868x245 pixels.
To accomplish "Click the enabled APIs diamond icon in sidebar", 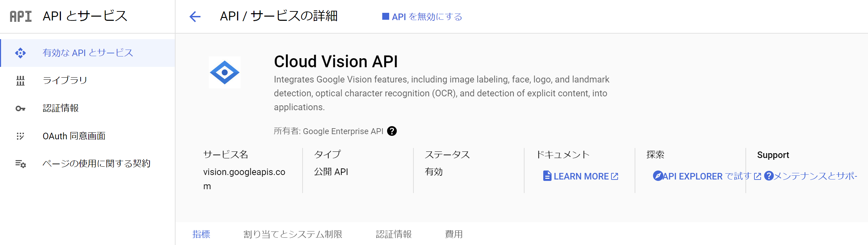I will pos(20,53).
